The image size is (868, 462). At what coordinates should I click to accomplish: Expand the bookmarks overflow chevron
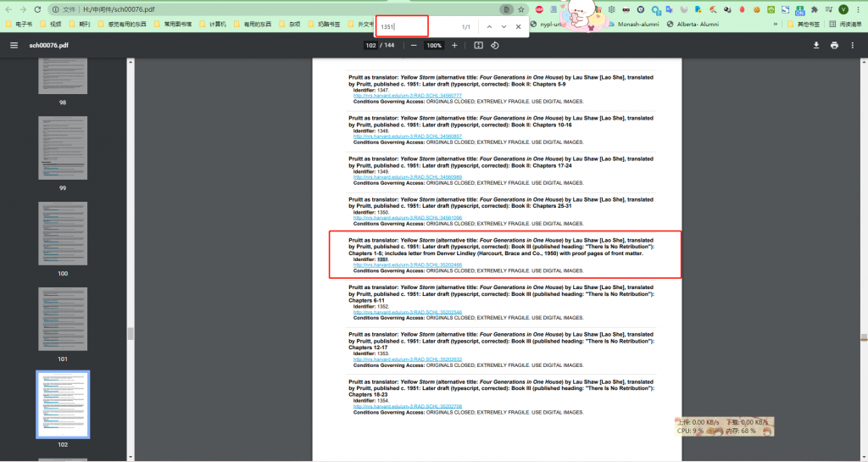(x=775, y=25)
